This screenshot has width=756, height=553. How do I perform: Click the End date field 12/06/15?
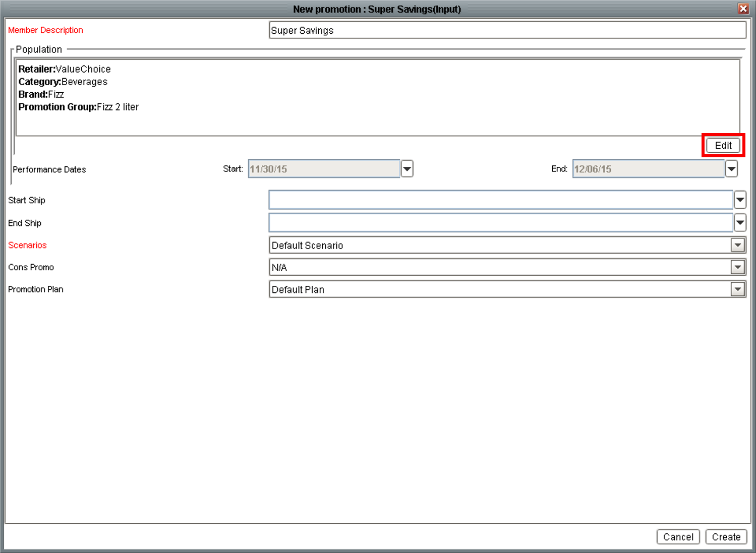coord(649,169)
